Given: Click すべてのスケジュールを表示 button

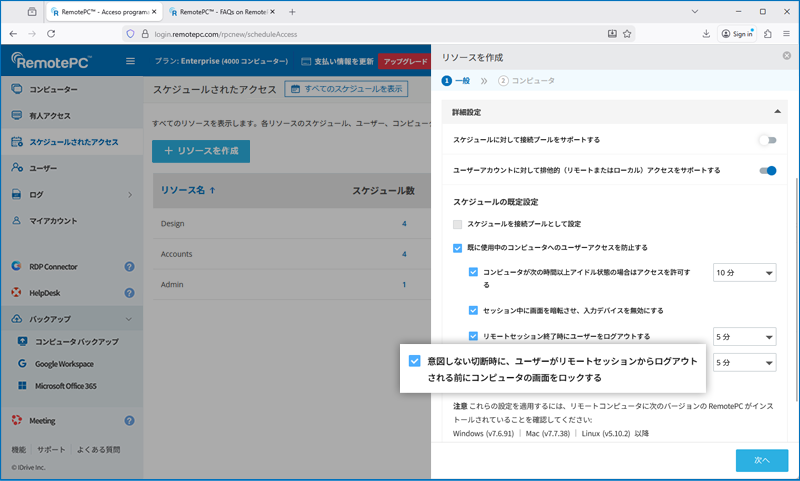Looking at the screenshot, I should point(346,89).
